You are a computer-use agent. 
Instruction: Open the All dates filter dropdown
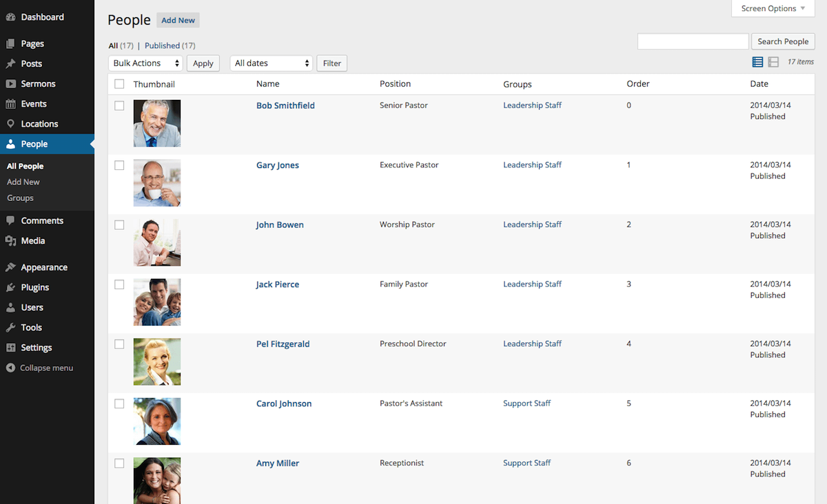pyautogui.click(x=272, y=63)
